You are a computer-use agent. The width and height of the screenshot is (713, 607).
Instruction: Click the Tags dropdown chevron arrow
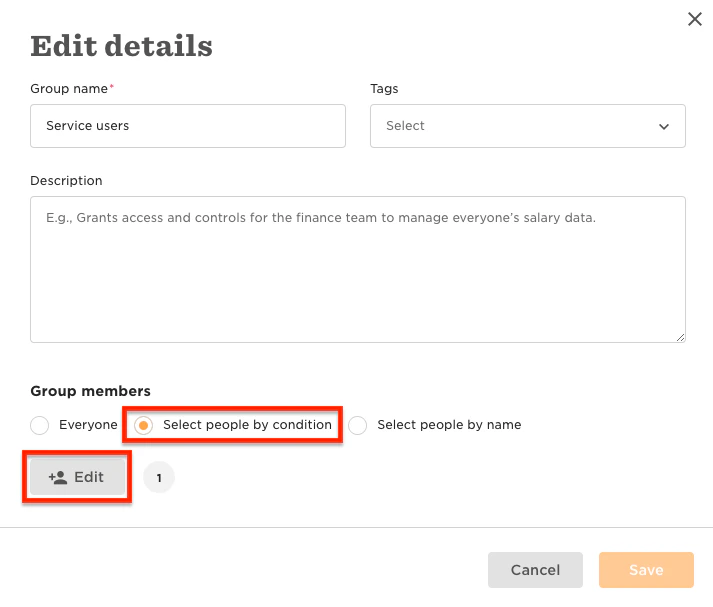click(x=664, y=126)
